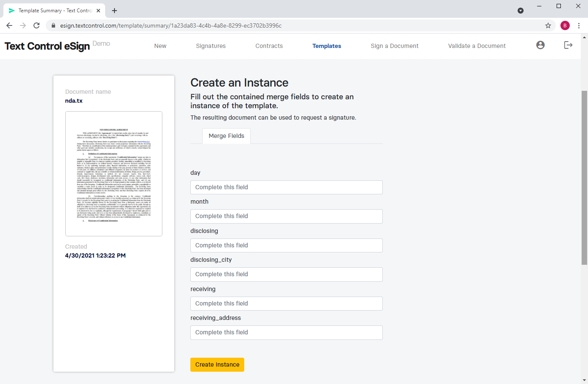Image resolution: width=588 pixels, height=384 pixels.
Task: Click the Create Instance button
Action: [x=217, y=364]
